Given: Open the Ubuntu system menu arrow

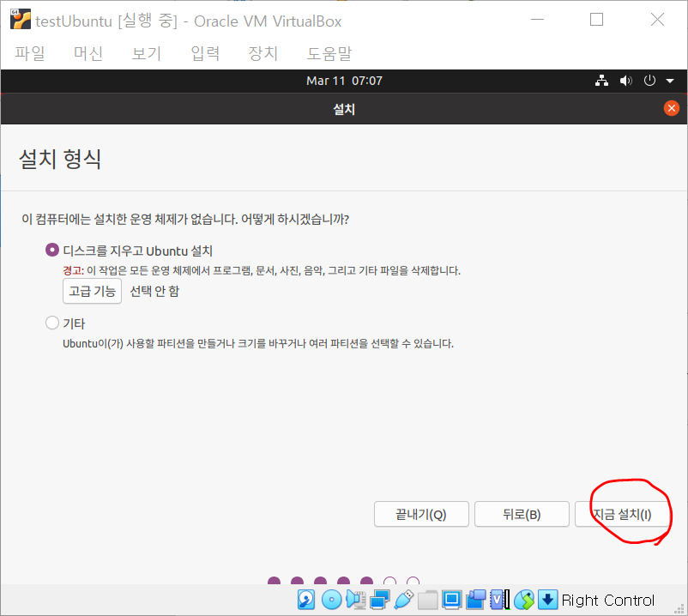Looking at the screenshot, I should (x=670, y=82).
